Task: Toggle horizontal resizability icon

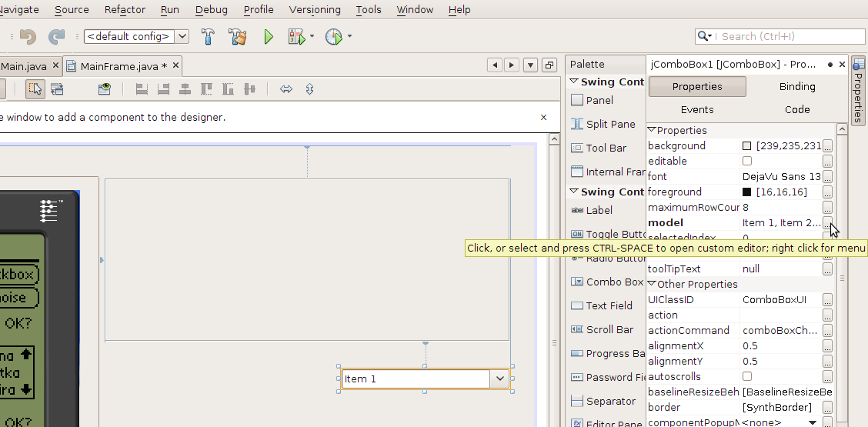Action: (x=286, y=88)
